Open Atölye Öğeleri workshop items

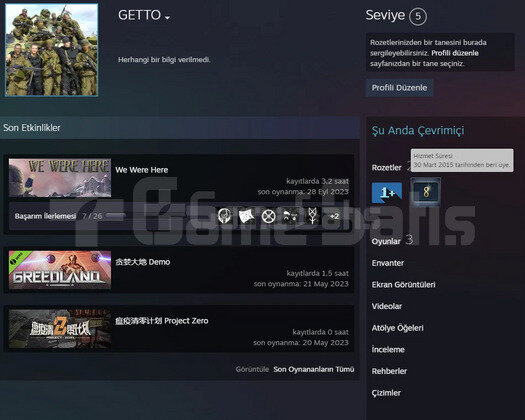pos(397,328)
